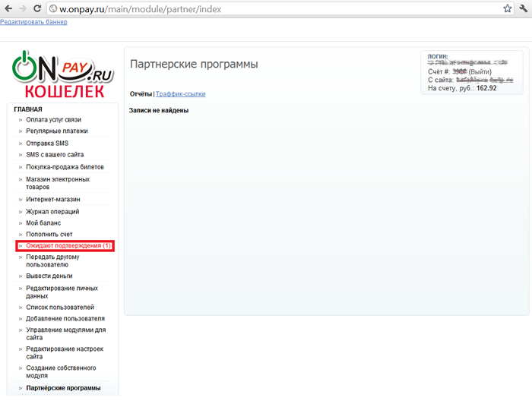Viewport: 532px width, 404px height.
Task: Go to Регулярные платежи
Action: pos(56,131)
